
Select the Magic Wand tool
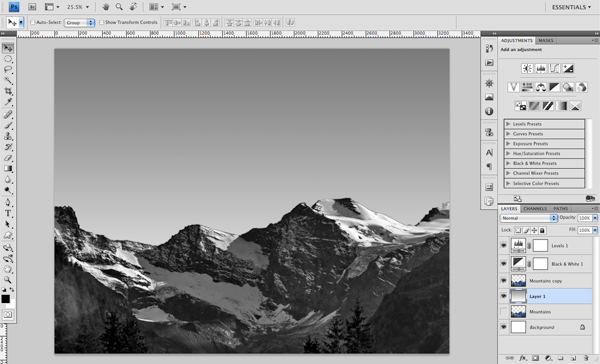click(8, 80)
